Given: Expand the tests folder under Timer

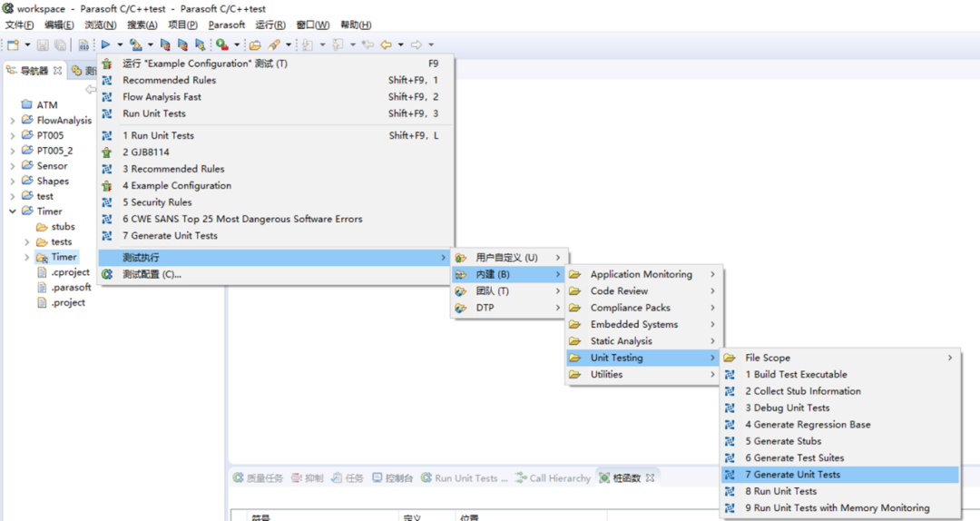Looking at the screenshot, I should pyautogui.click(x=27, y=242).
